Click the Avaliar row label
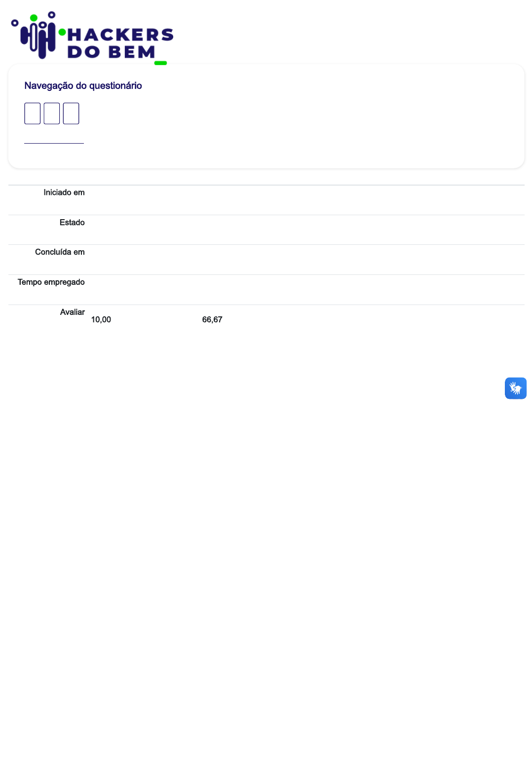The image size is (532, 768). pyautogui.click(x=73, y=312)
